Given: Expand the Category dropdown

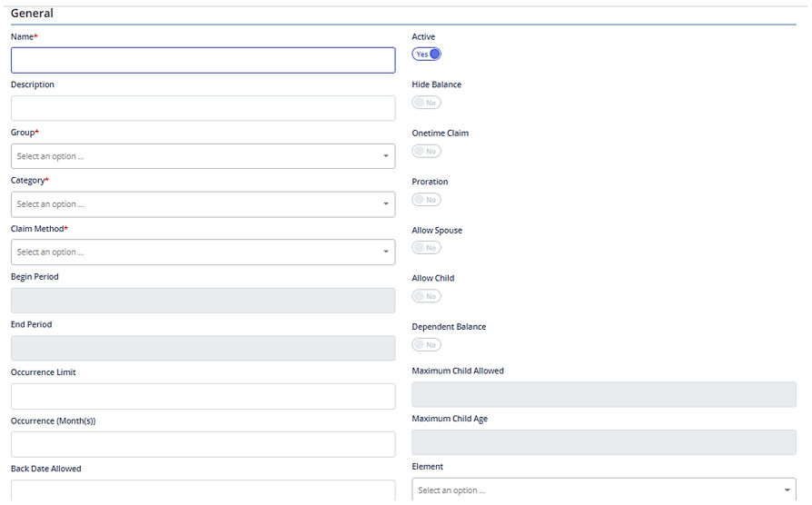Looking at the screenshot, I should coord(203,204).
